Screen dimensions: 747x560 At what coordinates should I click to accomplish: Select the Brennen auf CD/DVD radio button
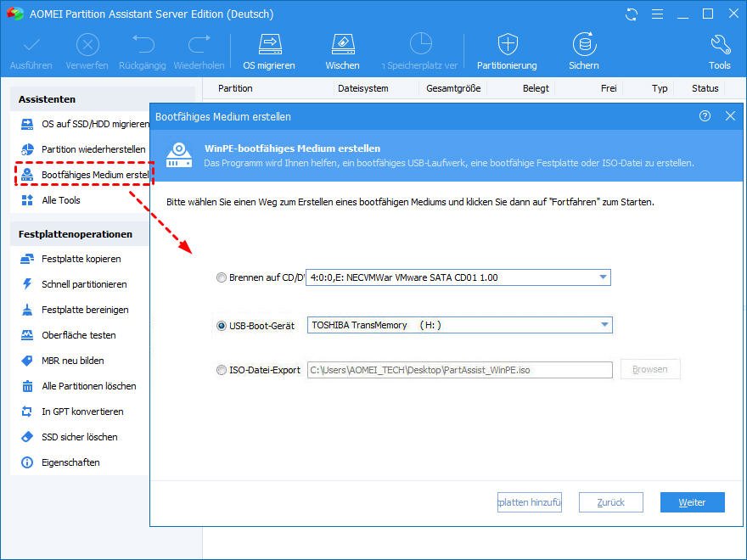point(221,277)
